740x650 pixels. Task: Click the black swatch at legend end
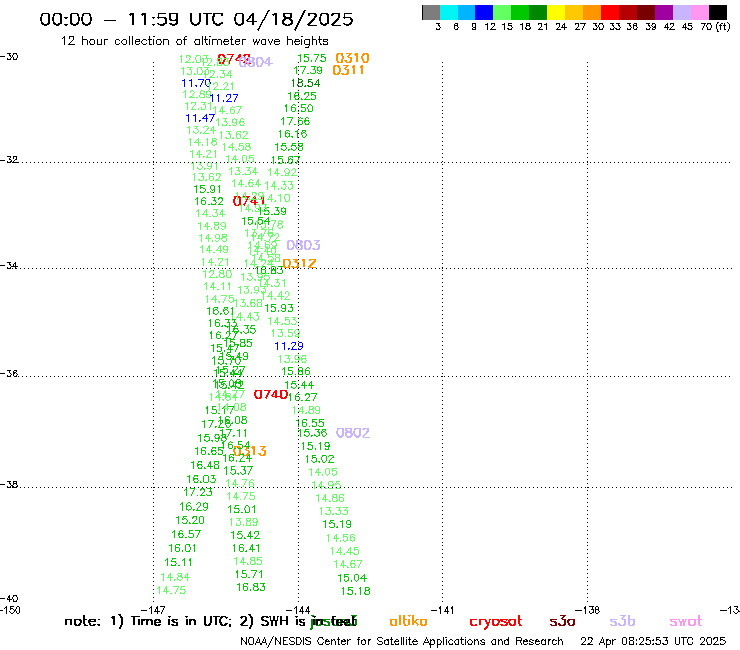(x=718, y=12)
